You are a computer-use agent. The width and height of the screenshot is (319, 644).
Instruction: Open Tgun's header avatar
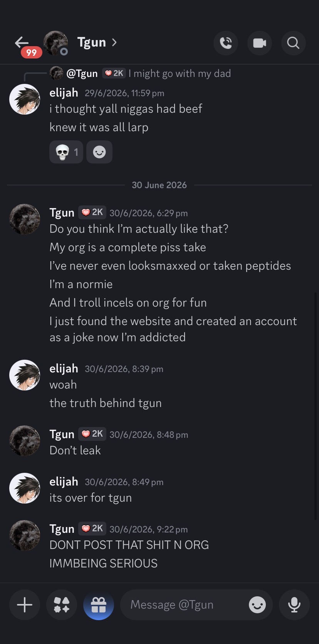pos(55,43)
